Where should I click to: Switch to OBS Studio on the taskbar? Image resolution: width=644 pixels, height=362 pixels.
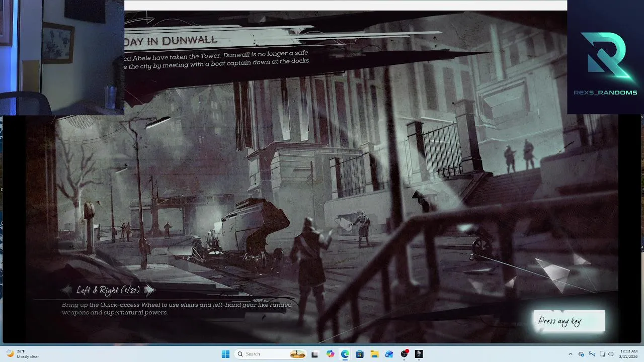click(404, 354)
